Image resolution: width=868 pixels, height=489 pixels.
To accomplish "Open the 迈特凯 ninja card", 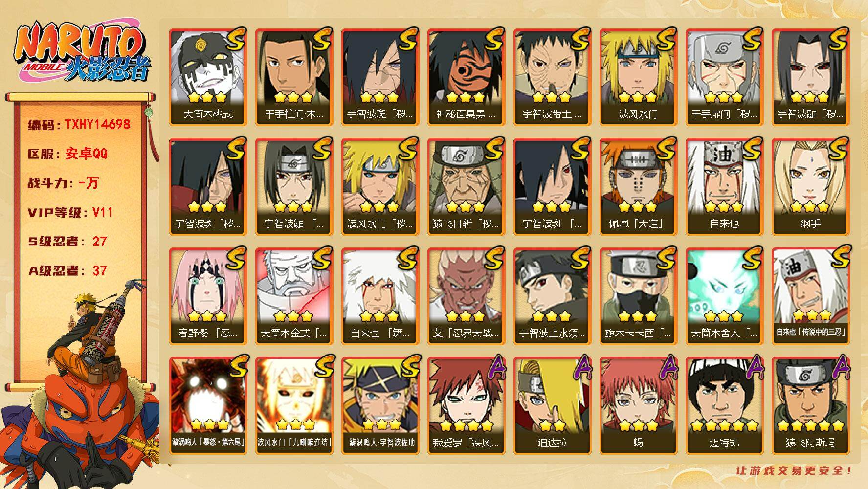I will point(724,405).
